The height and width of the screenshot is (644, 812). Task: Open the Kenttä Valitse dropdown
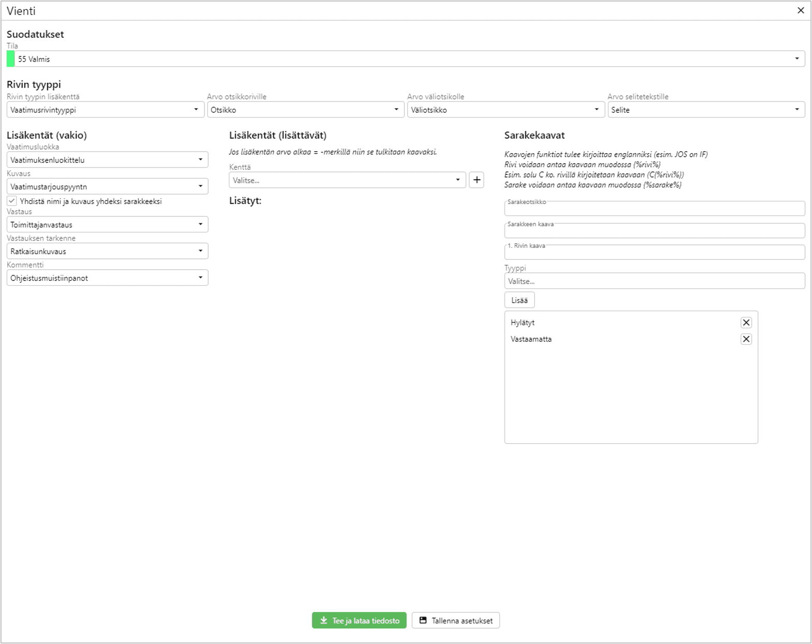coord(347,180)
